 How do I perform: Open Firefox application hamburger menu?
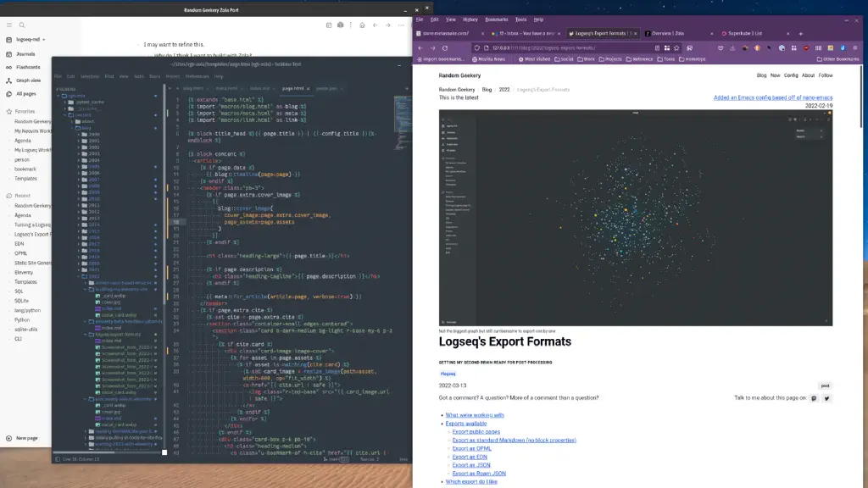tap(855, 48)
